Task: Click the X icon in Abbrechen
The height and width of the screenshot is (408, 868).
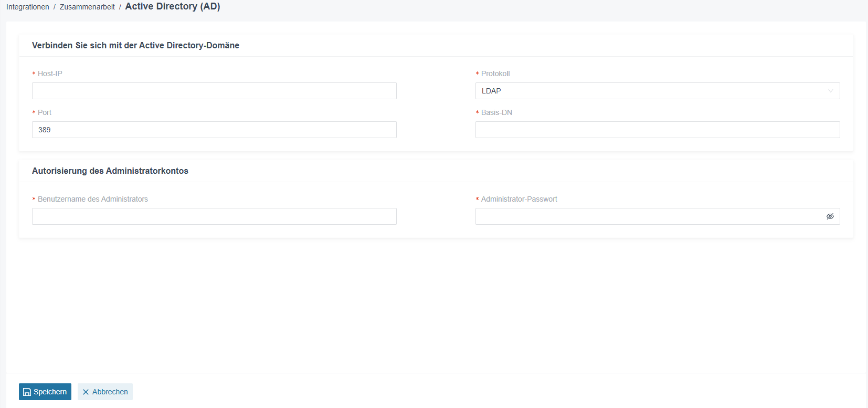Action: (x=86, y=392)
